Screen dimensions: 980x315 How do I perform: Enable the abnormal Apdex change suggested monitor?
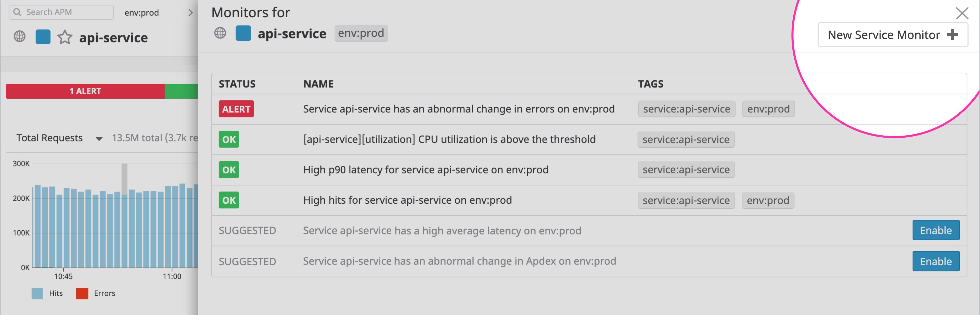[936, 261]
